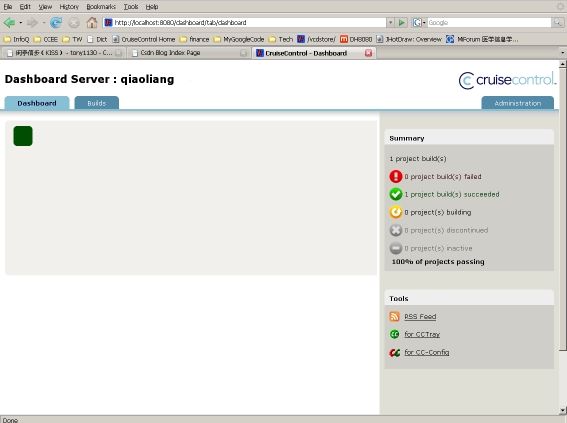Screen dimensions: 567x423
Task: Click the red failed builds icon
Action: (x=396, y=176)
